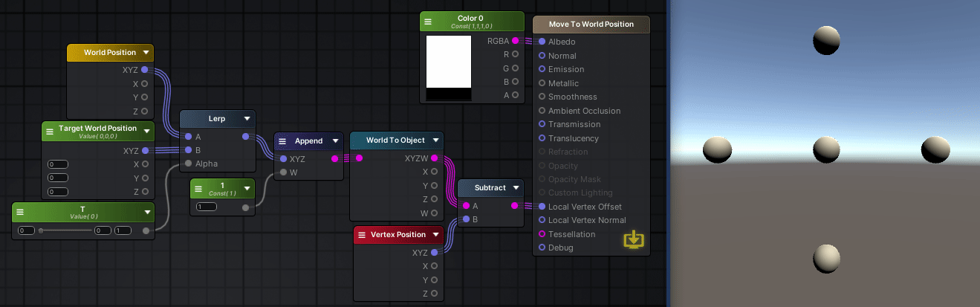Expand the Vertex Position node dropdown arrow
Image resolution: width=980 pixels, height=307 pixels.
point(436,235)
